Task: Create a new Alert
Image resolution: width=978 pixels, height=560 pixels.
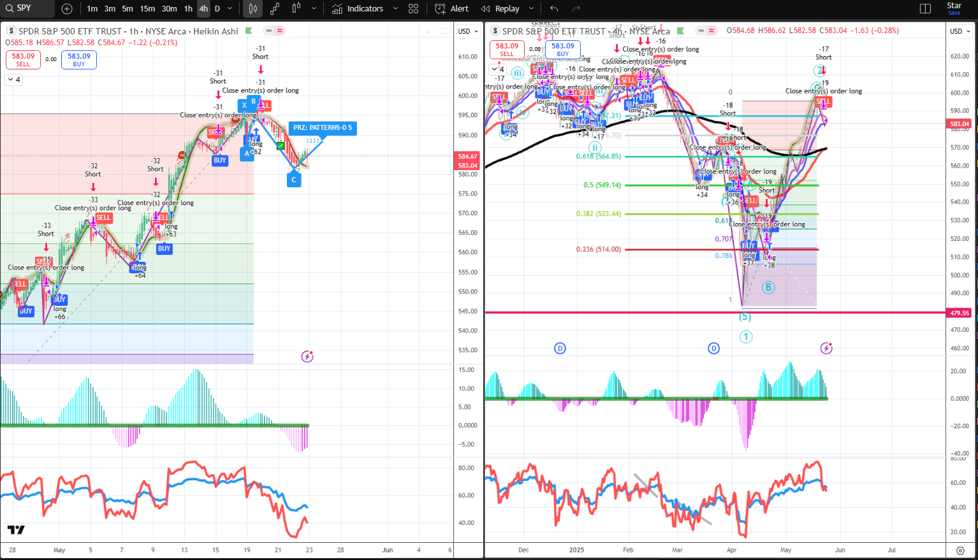Action: click(x=451, y=9)
